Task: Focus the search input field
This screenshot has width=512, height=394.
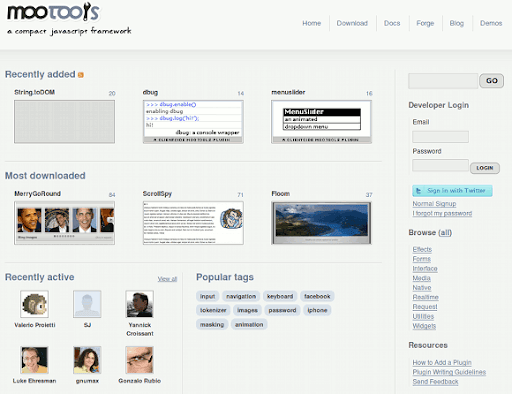Action: (443, 81)
